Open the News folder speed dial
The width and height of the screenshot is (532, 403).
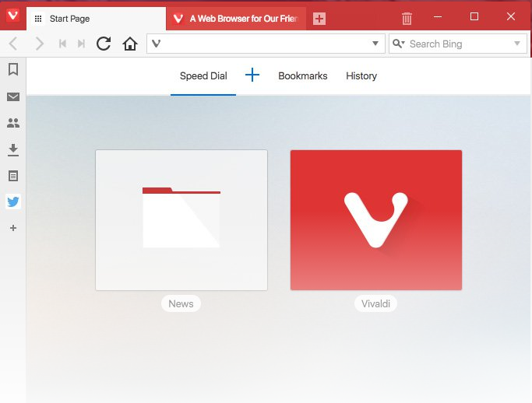(181, 220)
